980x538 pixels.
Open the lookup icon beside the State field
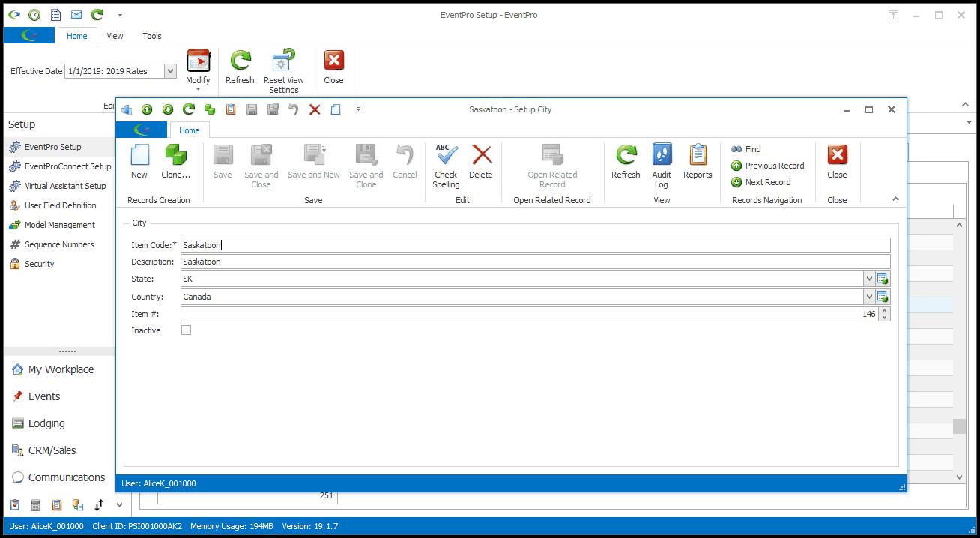click(x=883, y=279)
